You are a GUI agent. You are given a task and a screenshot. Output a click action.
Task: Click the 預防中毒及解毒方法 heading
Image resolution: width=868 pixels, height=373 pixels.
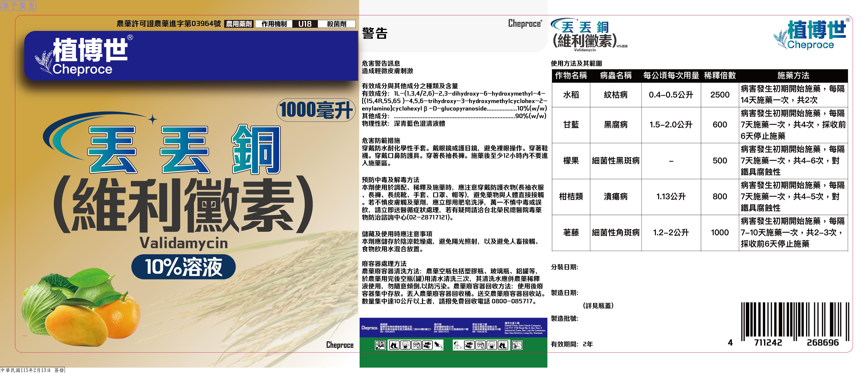(391, 180)
